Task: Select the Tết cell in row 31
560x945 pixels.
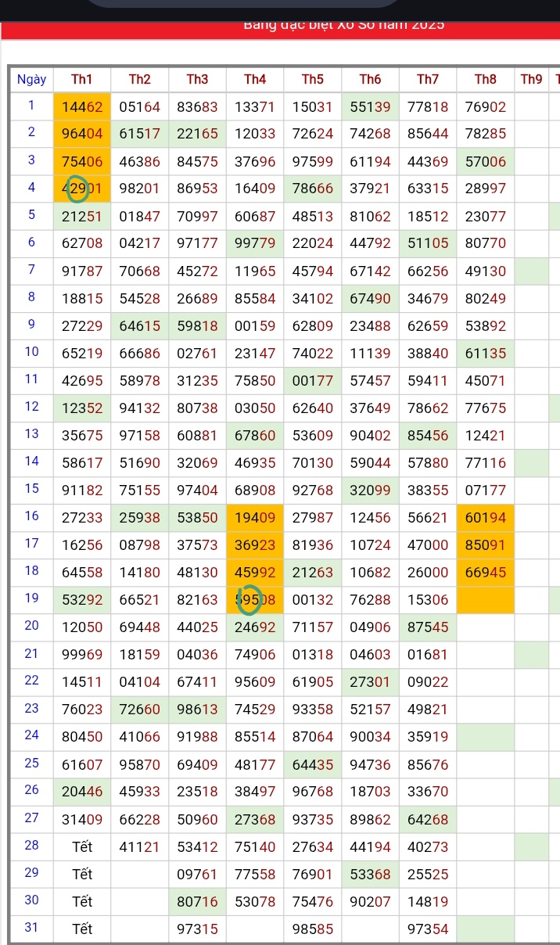Action: pyautogui.click(x=81, y=928)
